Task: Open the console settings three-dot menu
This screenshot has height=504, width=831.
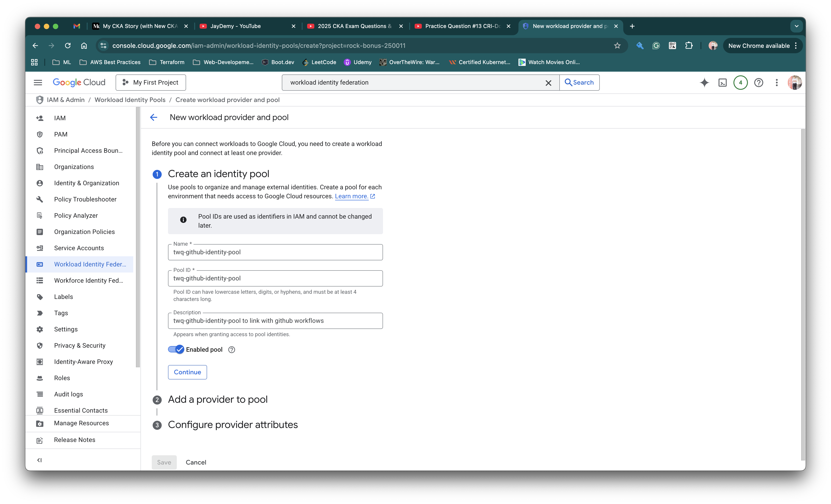Action: [x=776, y=83]
